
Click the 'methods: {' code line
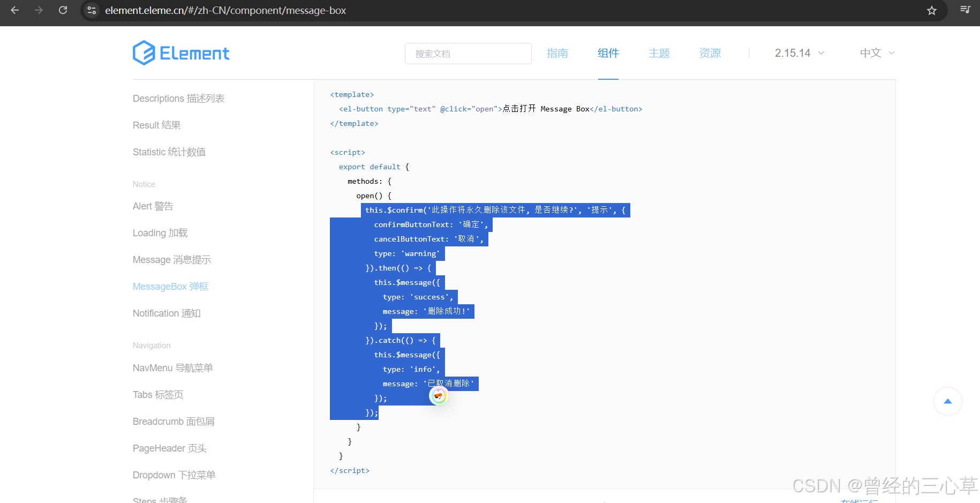point(370,182)
